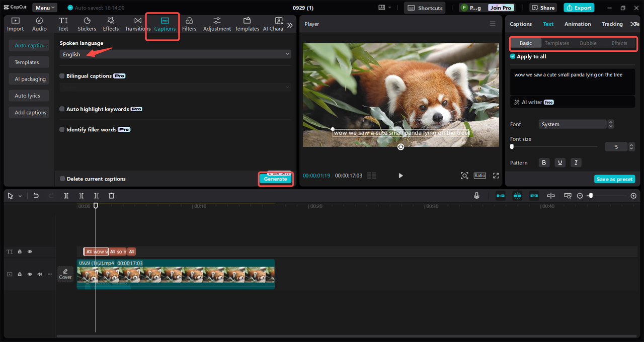Adjust the timeline zoom slider handle
Image resolution: width=644 pixels, height=342 pixels.
pos(591,196)
